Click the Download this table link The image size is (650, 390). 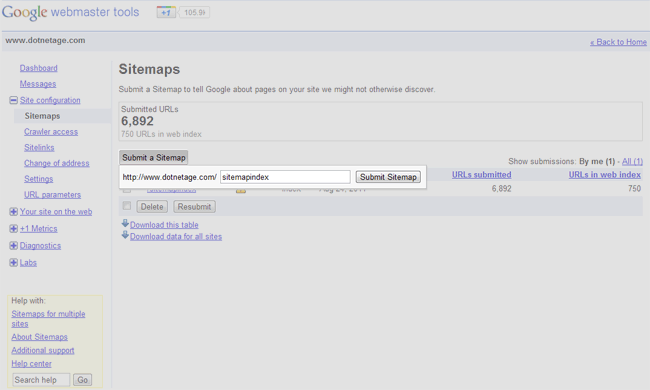(x=164, y=225)
